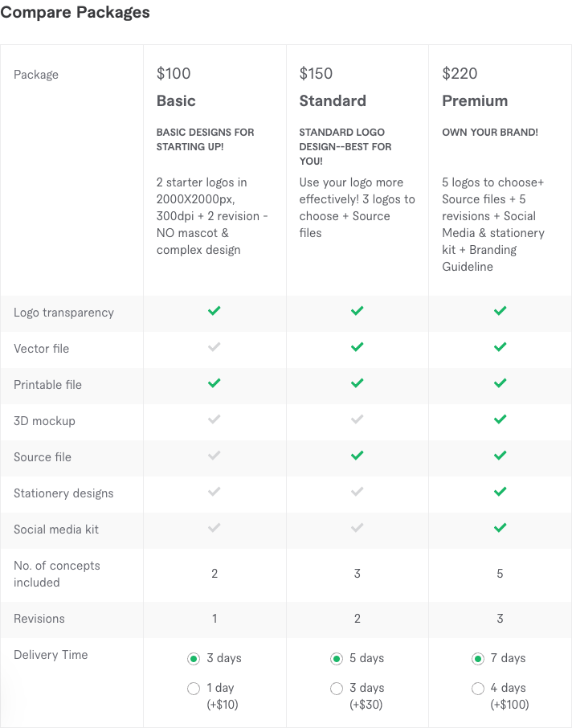Click Basic package Logo transparency checkmark
The width and height of the screenshot is (572, 728).
tap(214, 311)
